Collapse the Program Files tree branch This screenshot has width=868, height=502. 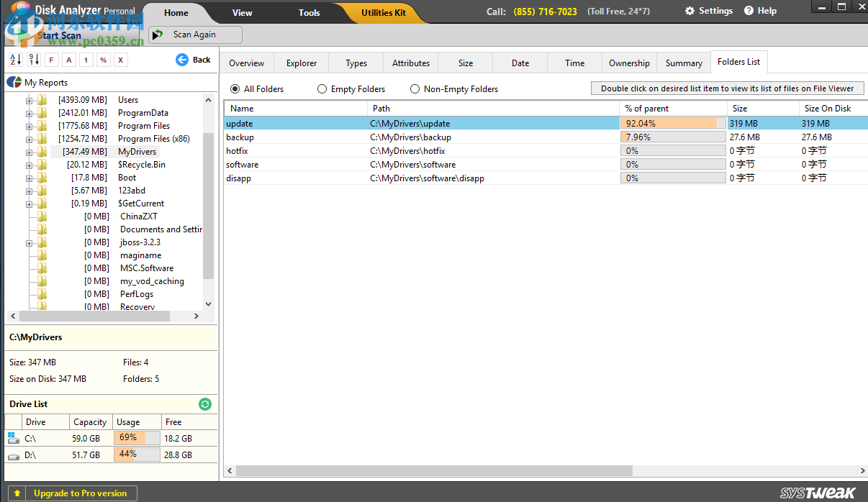click(27, 125)
